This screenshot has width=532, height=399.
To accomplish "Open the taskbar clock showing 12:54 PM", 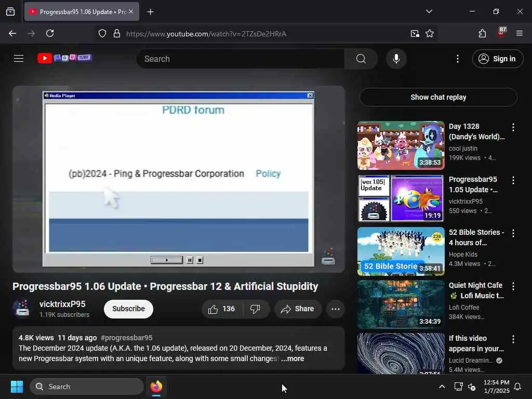I will click(496, 387).
